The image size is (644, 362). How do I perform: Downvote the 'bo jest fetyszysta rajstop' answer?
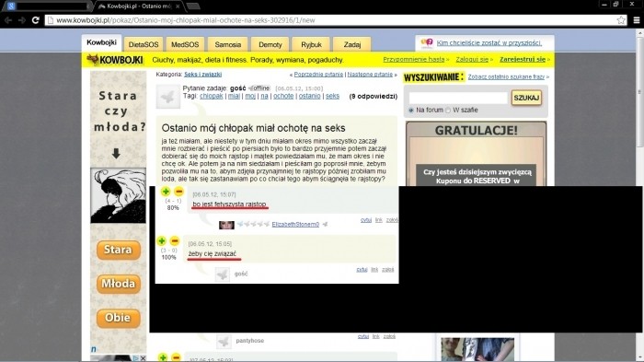point(178,192)
